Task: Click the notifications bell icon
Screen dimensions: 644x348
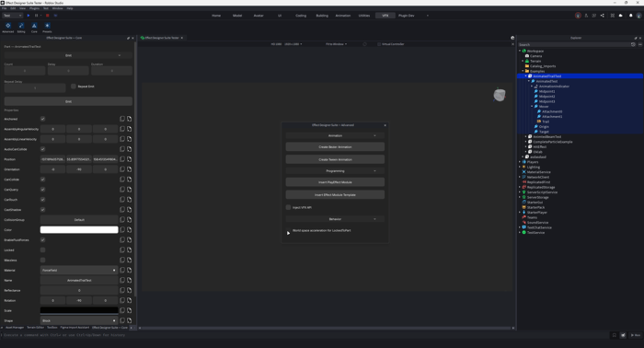Action: (x=630, y=16)
